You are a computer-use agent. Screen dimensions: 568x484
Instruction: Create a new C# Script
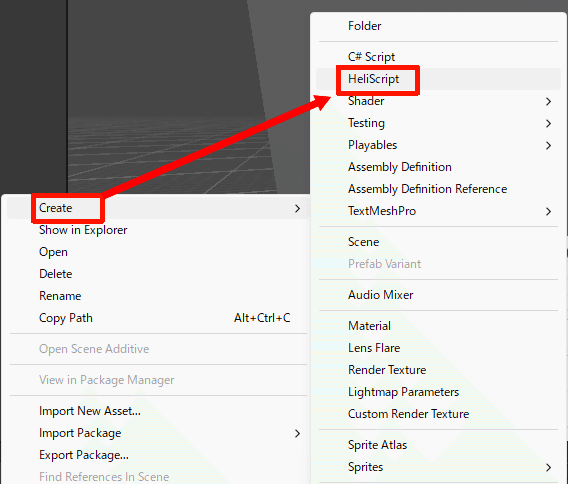click(371, 57)
